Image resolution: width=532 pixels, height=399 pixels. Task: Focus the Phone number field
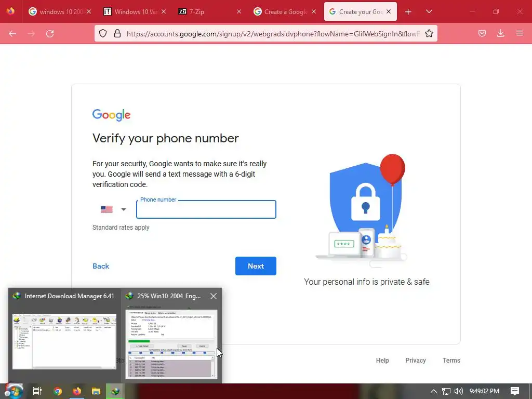[x=206, y=210]
